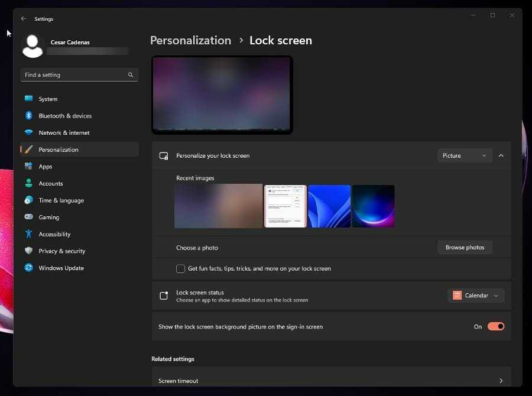Viewport: 532px width, 396px height.
Task: Open Accounts settings
Action: pos(79,183)
